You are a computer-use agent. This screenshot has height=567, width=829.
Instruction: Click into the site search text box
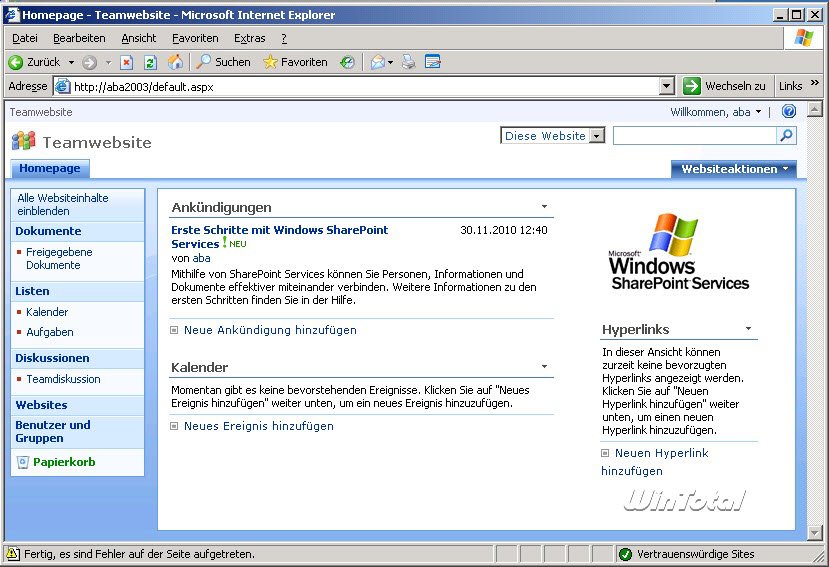(695, 136)
